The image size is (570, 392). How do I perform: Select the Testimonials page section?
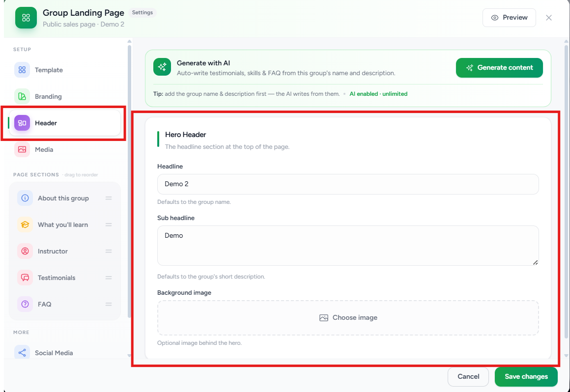(65, 278)
